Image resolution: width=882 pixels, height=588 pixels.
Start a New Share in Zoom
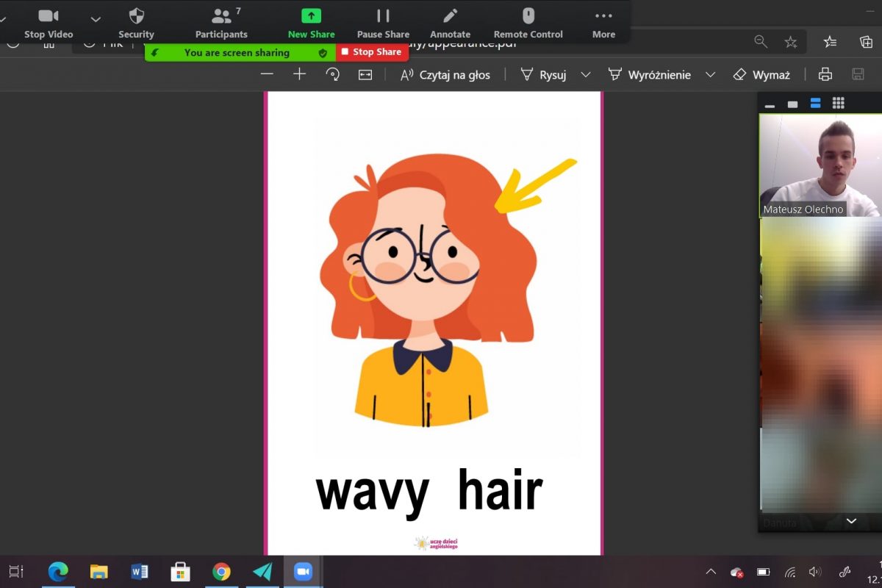pyautogui.click(x=312, y=24)
